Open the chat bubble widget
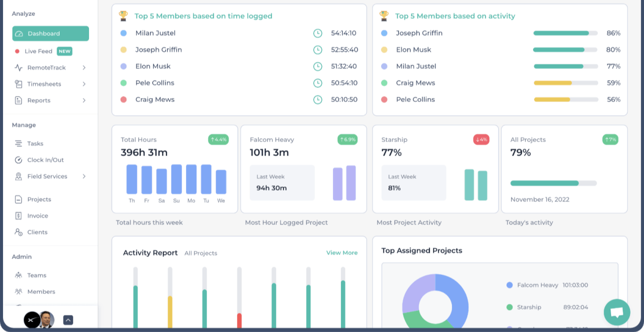This screenshot has height=332, width=644. tap(617, 312)
